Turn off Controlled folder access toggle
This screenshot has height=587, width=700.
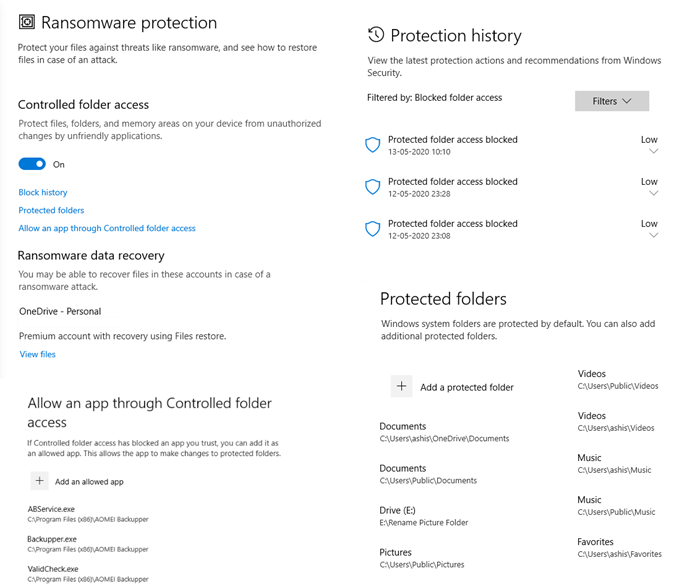point(32,164)
